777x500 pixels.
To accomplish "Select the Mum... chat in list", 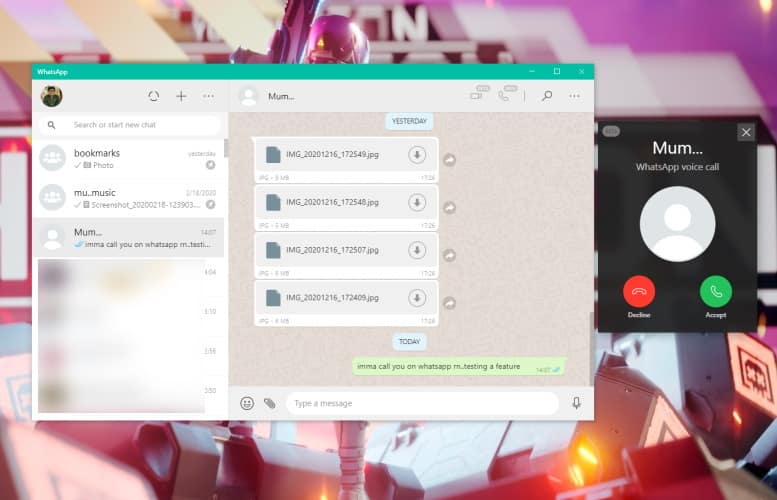I will (128, 237).
